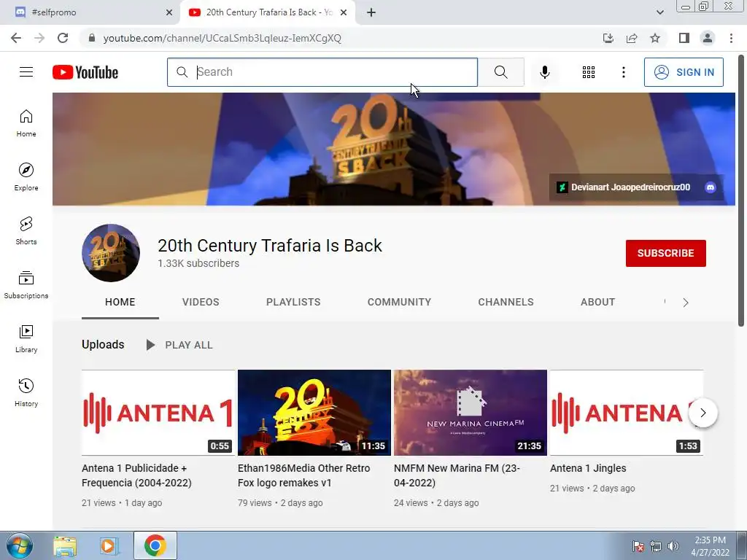Open Devianart Joaopedreirocruz00 banner link
Viewport: 747px width, 560px height.
tap(623, 187)
